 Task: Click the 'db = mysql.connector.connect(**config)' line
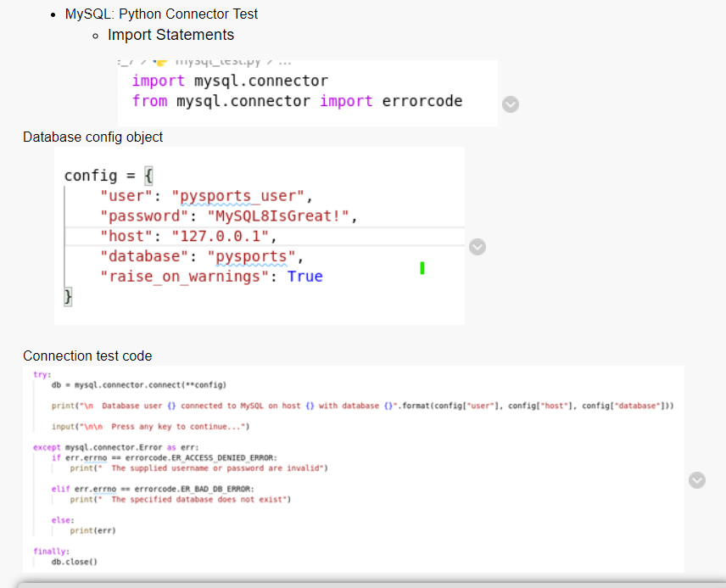point(139,385)
